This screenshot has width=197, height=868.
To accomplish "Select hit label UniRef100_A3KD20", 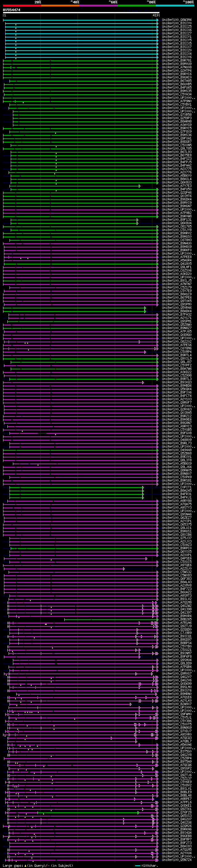I will (x=177, y=274).
